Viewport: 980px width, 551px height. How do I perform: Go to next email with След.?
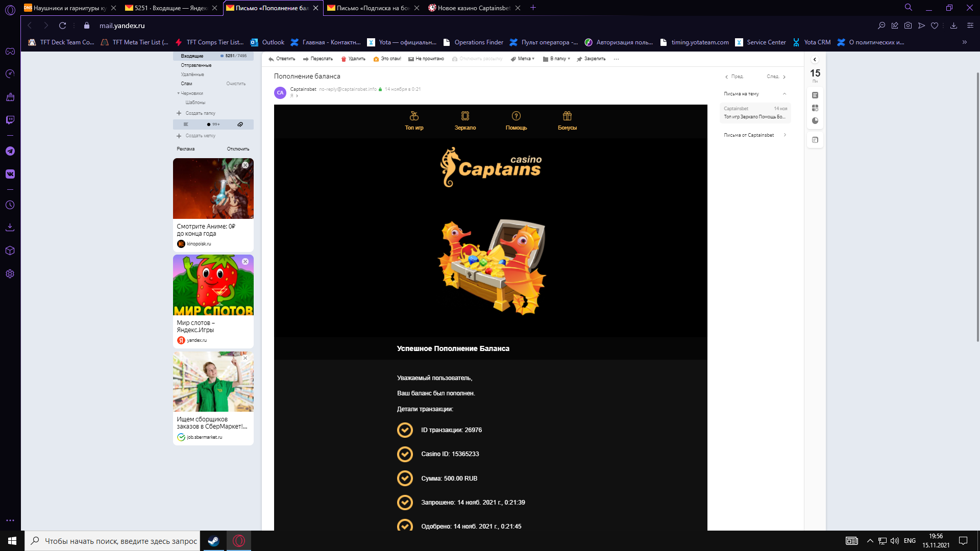point(776,77)
